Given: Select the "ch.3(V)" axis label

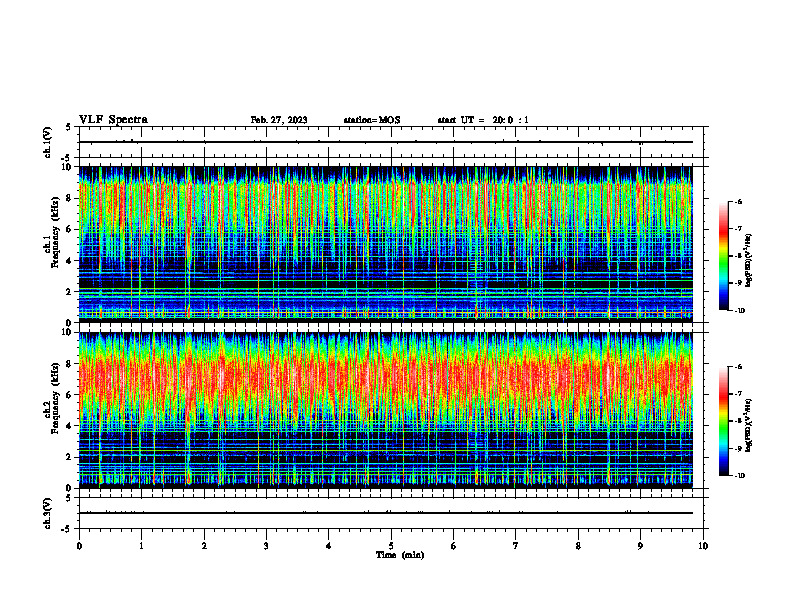Looking at the screenshot, I should point(48,514).
